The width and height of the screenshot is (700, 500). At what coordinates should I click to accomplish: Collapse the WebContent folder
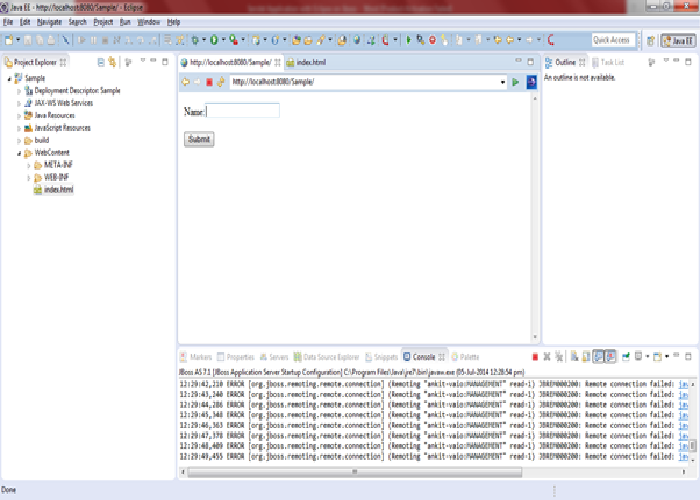click(18, 154)
